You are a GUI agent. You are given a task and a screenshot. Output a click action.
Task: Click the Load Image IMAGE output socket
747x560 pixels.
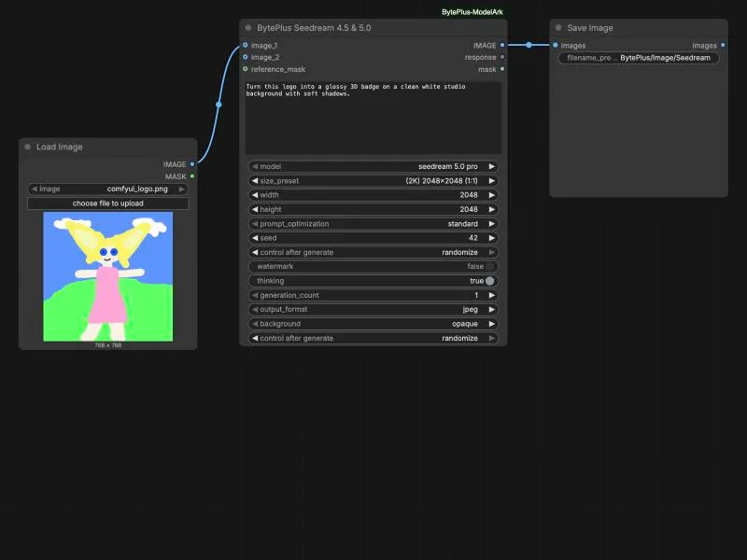click(x=192, y=164)
